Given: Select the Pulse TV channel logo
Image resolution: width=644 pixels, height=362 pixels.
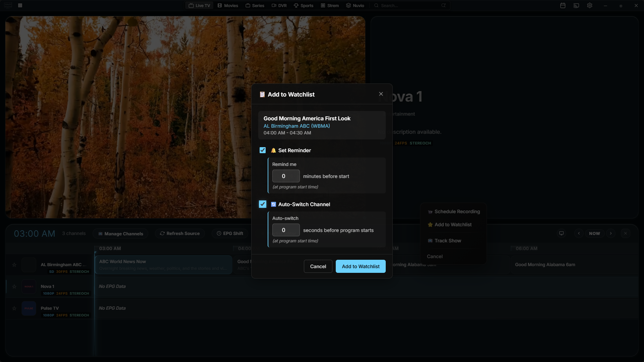Looking at the screenshot, I should [x=29, y=308].
